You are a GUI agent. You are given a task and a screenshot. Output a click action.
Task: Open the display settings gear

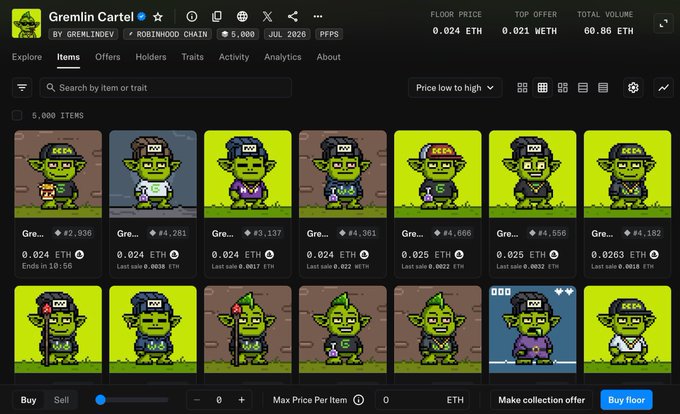coord(633,88)
